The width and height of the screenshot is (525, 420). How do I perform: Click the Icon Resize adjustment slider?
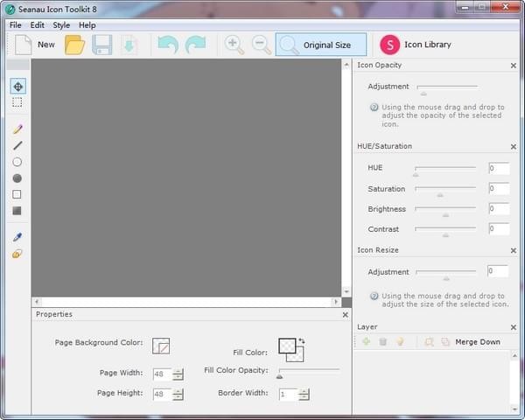[x=446, y=274]
